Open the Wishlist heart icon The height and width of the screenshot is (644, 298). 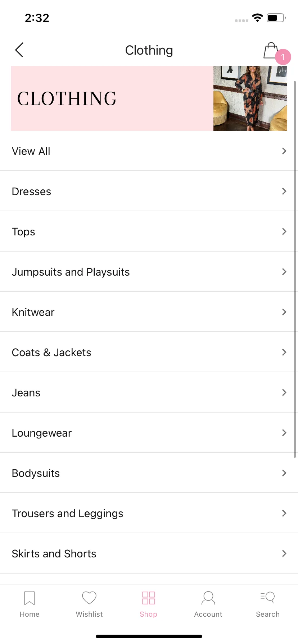[89, 598]
